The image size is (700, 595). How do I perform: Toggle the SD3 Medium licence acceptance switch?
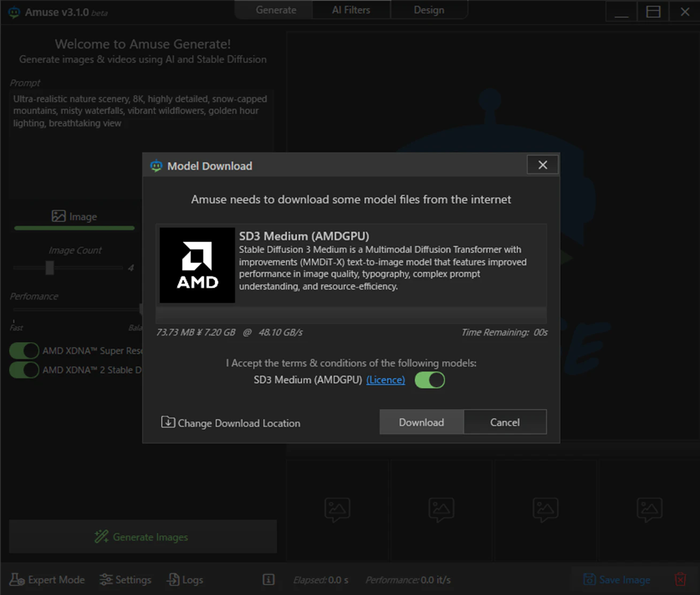pyautogui.click(x=430, y=380)
